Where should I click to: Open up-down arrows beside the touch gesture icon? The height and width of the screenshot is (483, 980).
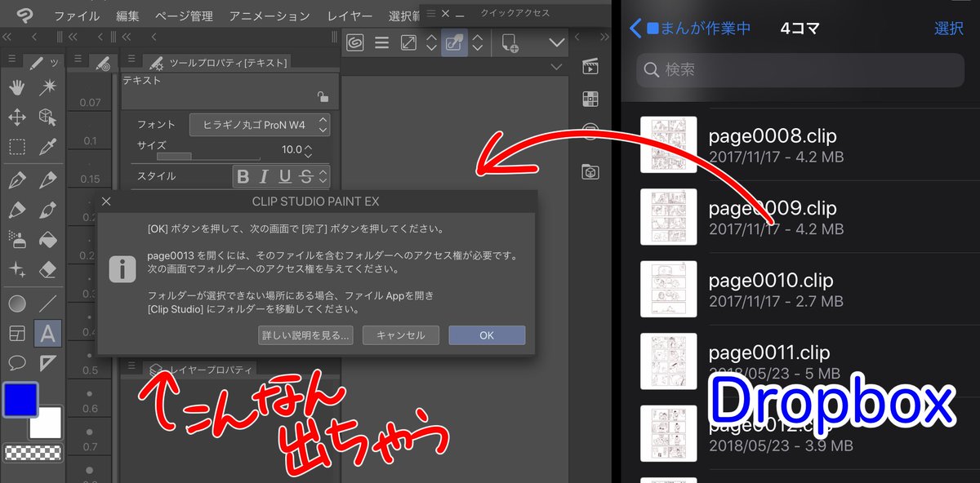click(479, 43)
